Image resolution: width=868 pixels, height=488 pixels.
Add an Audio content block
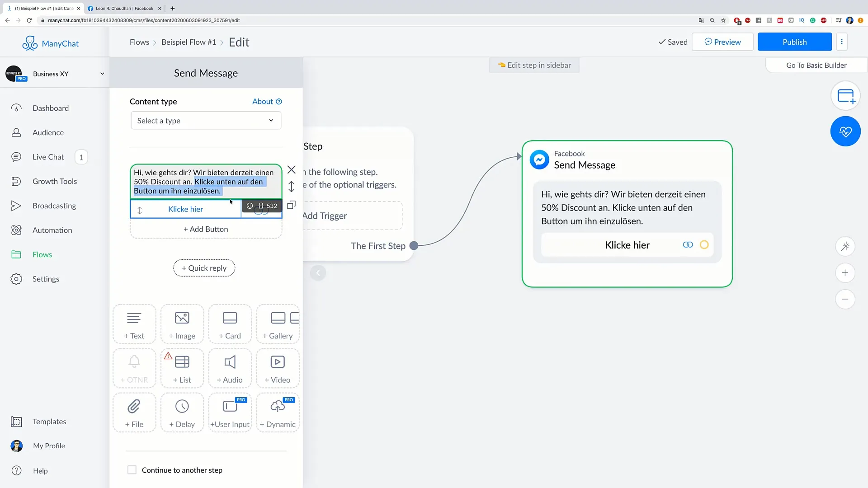(230, 368)
